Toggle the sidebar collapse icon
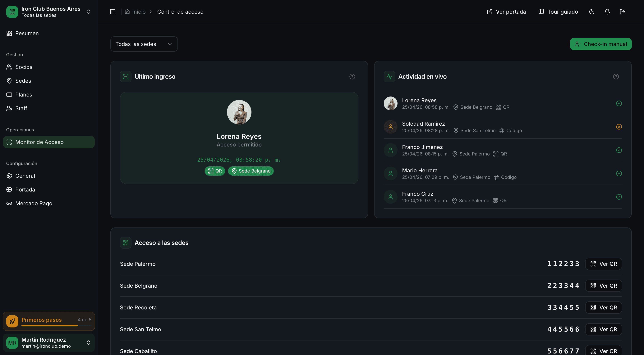Viewport: 644px width, 355px height. click(x=113, y=12)
